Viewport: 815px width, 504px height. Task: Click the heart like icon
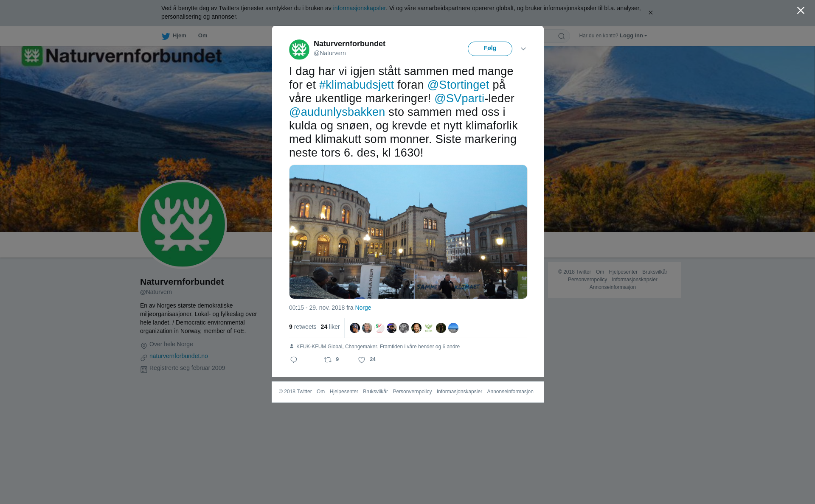362,360
